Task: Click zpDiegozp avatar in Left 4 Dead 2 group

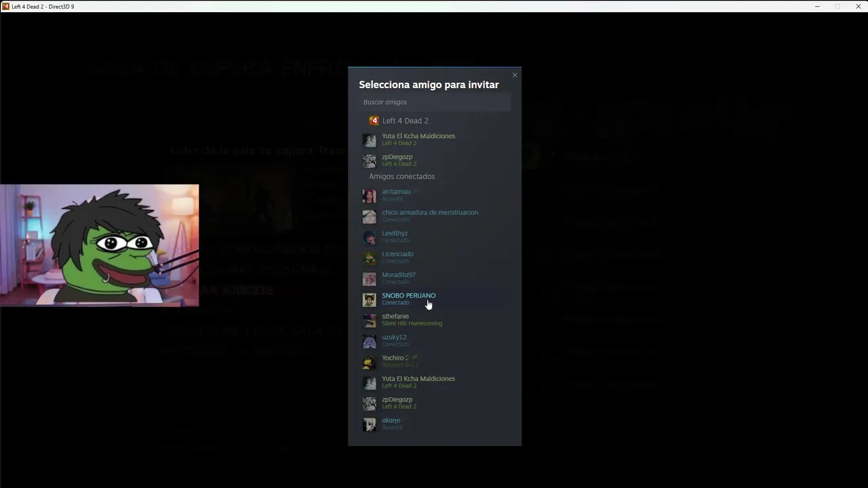Action: pyautogui.click(x=369, y=161)
